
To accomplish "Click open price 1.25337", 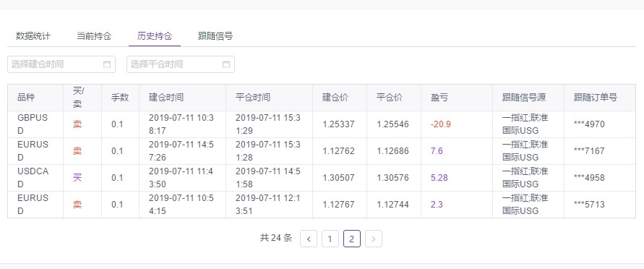I will tap(338, 124).
